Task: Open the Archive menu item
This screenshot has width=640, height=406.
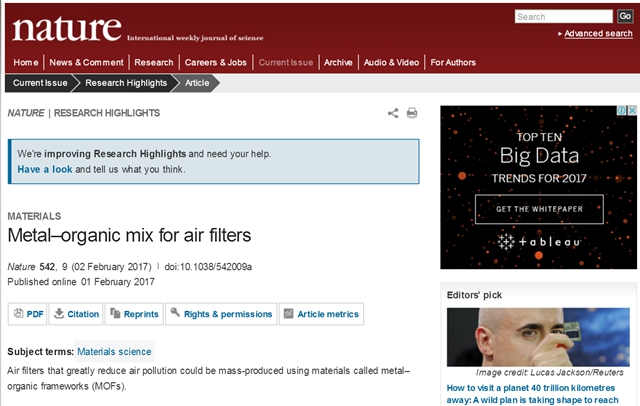Action: point(338,62)
